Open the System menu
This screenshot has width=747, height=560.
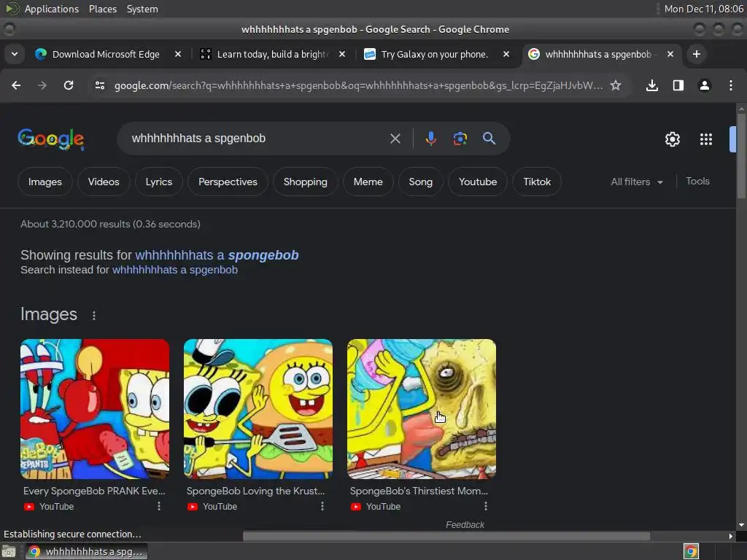(x=142, y=9)
